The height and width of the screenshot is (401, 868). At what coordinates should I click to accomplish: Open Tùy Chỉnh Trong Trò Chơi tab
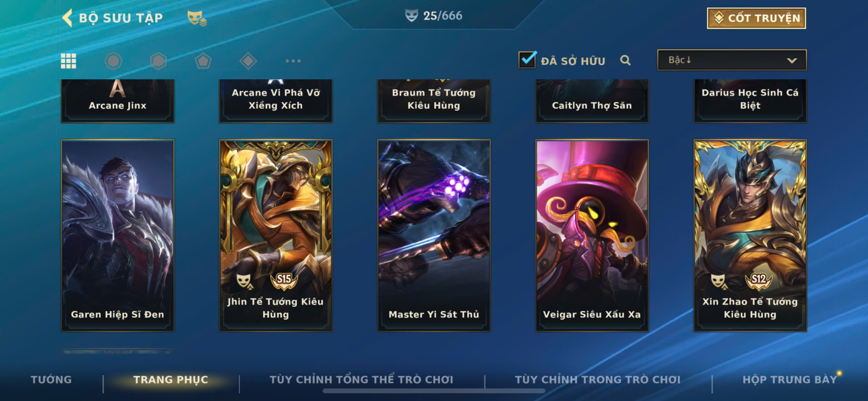pos(598,380)
